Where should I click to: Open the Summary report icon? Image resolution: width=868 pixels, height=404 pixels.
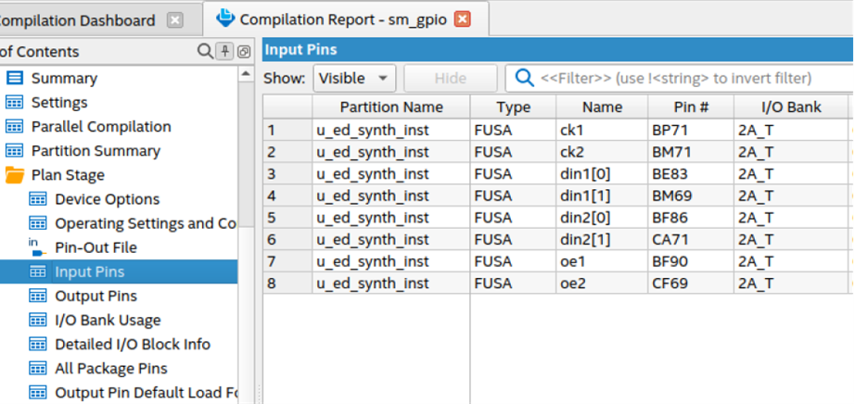coord(15,79)
